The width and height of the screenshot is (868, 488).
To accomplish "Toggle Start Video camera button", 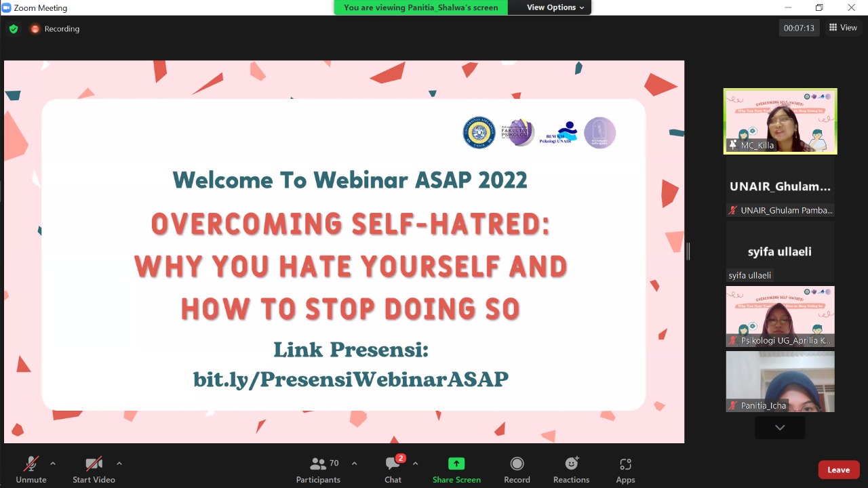I will point(94,464).
